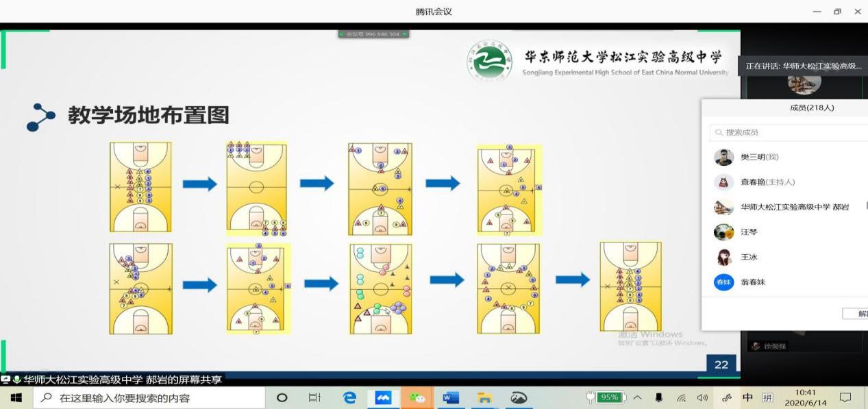
Task: Open the Windows Start menu
Action: click(x=15, y=397)
